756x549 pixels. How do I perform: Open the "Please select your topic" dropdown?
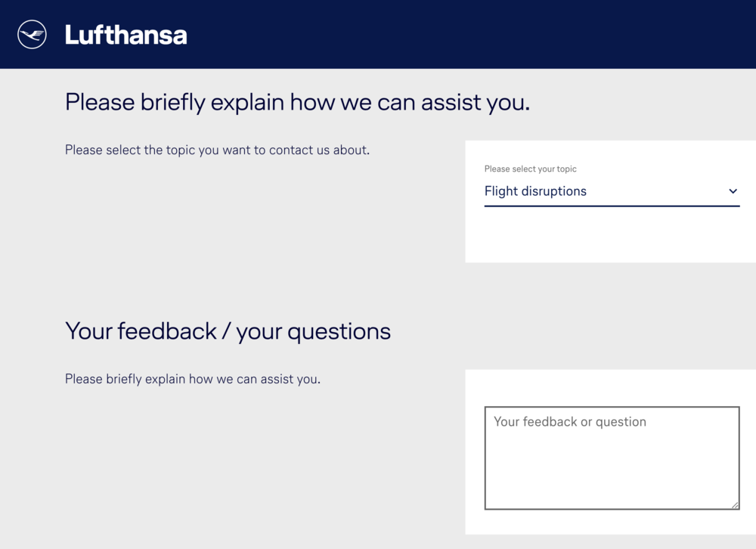tap(611, 191)
